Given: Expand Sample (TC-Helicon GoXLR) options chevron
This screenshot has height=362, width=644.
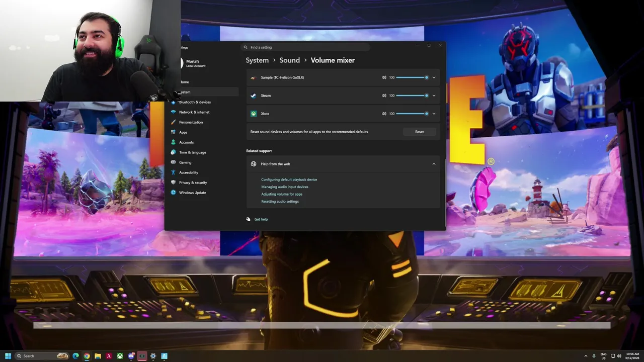Looking at the screenshot, I should [434, 77].
